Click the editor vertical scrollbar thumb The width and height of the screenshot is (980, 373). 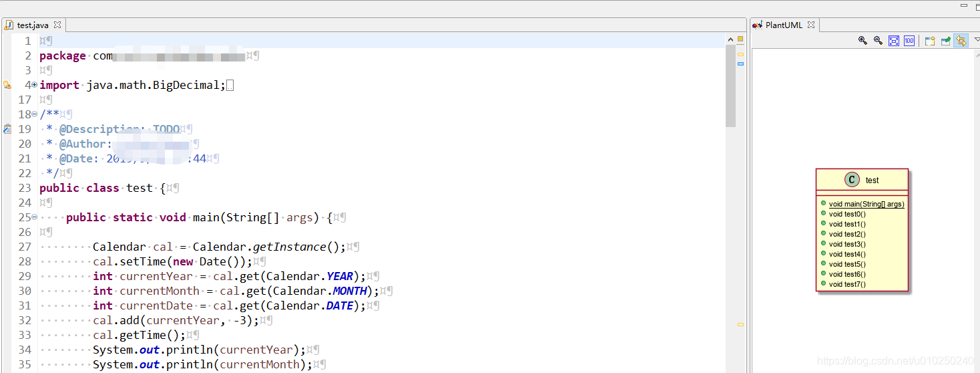pos(730,86)
